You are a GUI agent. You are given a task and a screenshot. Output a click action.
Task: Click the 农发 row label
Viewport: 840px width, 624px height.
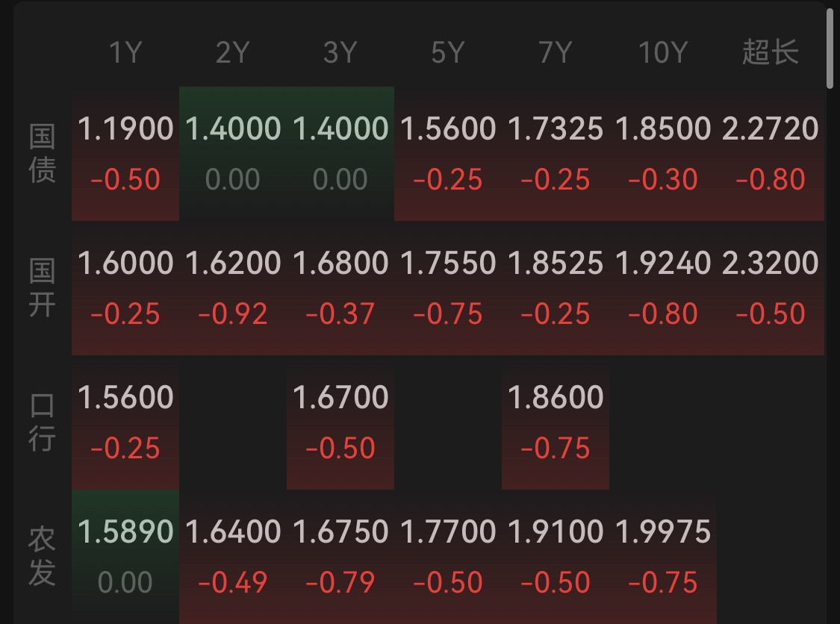coord(43,557)
